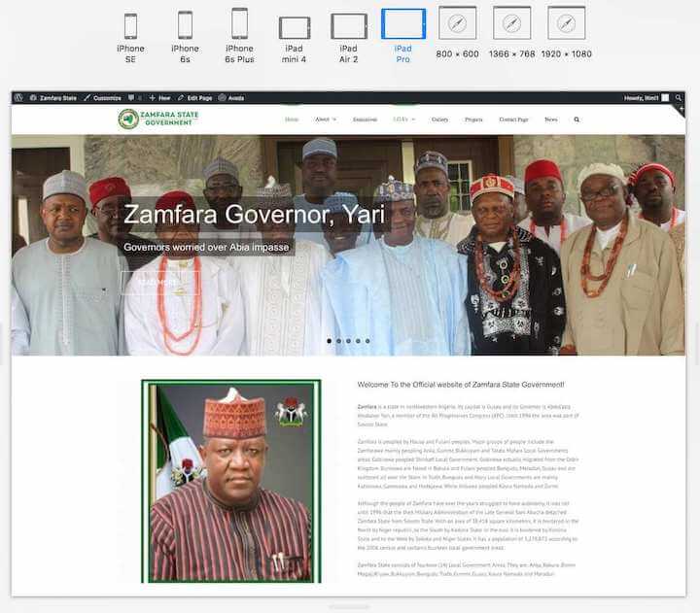Click the first slider pagination dot

tap(329, 341)
